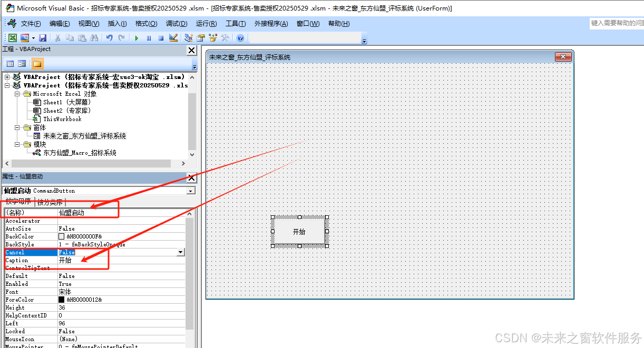Open Insert UserForm dropdown arrow in toolbar

point(33,38)
